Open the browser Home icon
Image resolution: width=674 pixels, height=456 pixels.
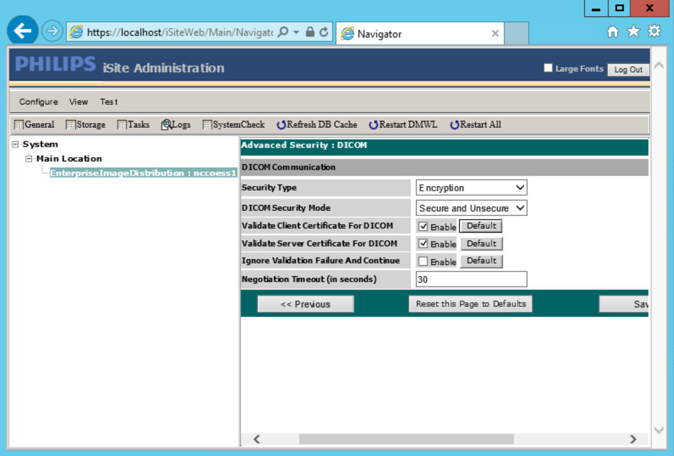tap(613, 31)
